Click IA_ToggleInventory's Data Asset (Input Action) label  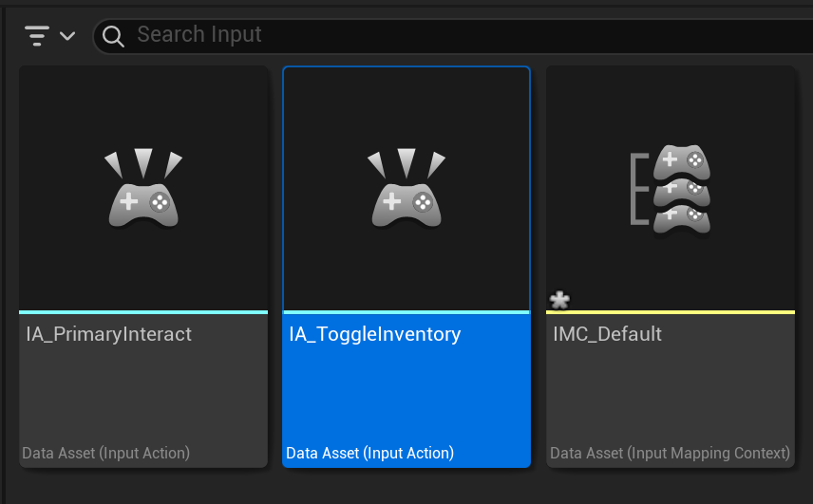[370, 453]
